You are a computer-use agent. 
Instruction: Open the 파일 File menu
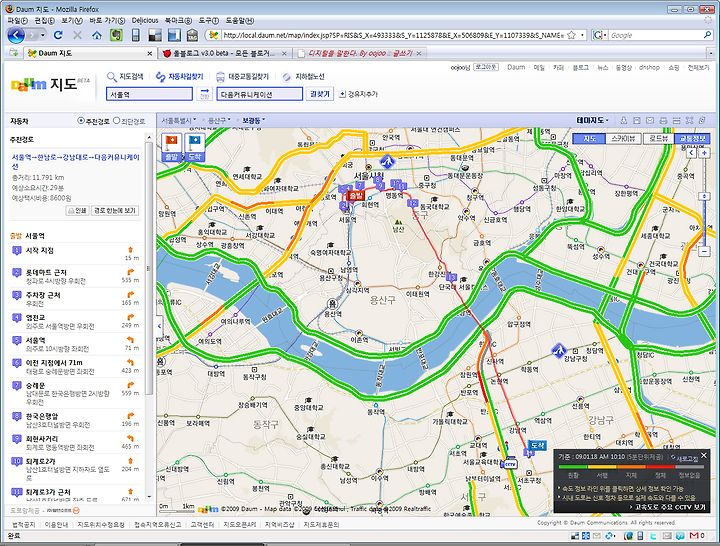pyautogui.click(x=17, y=21)
